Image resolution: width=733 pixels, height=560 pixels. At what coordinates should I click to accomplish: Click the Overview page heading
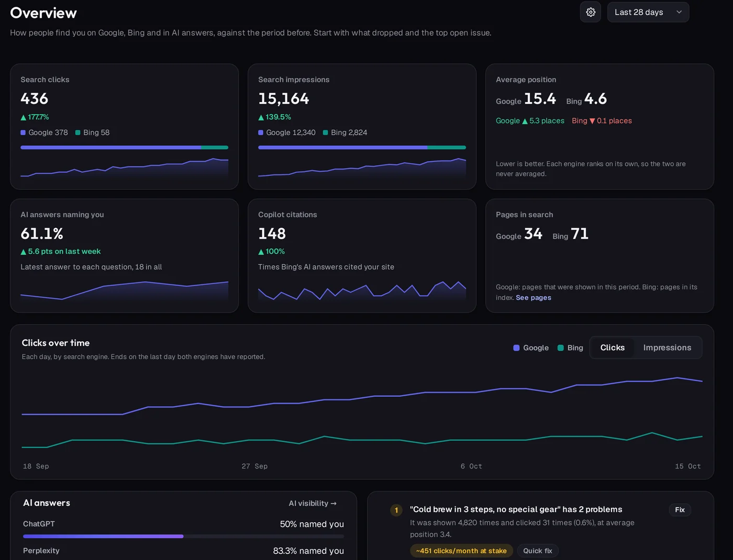(43, 13)
